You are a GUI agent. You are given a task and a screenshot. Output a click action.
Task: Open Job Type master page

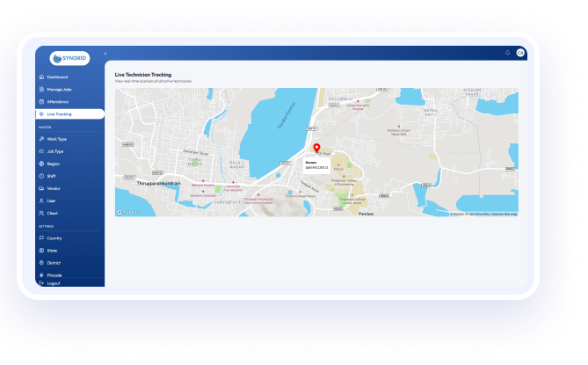tap(55, 151)
